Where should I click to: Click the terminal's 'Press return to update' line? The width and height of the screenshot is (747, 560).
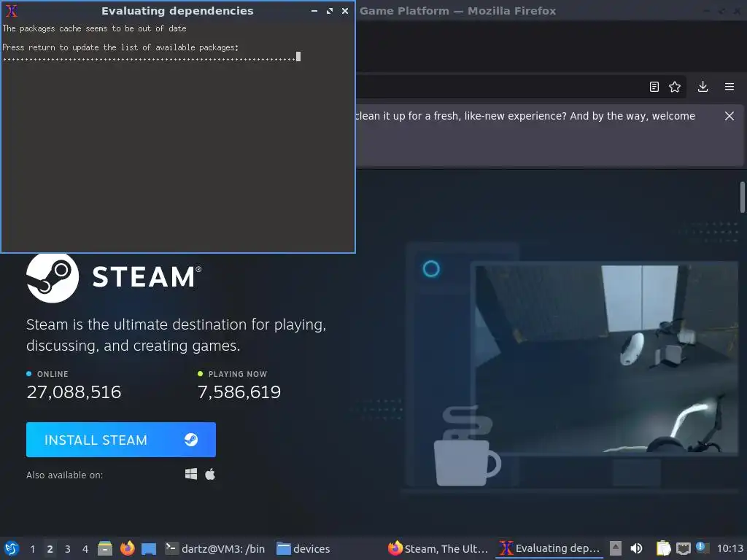click(120, 47)
